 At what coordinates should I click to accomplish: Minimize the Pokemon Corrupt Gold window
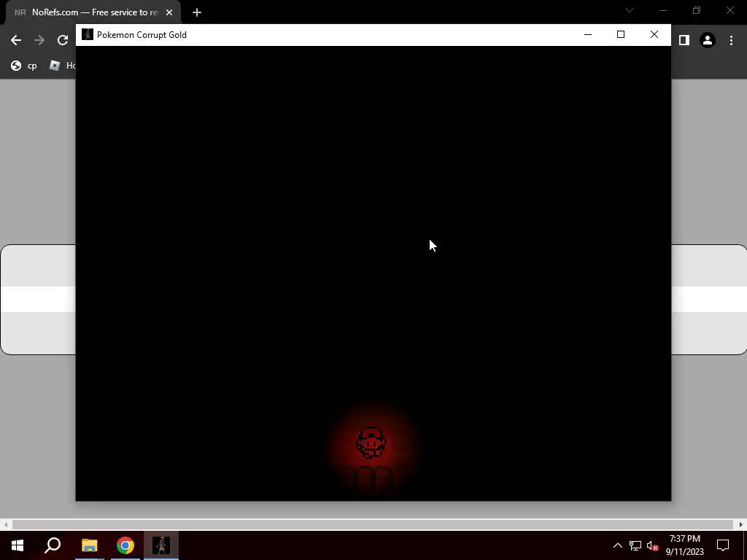click(588, 34)
